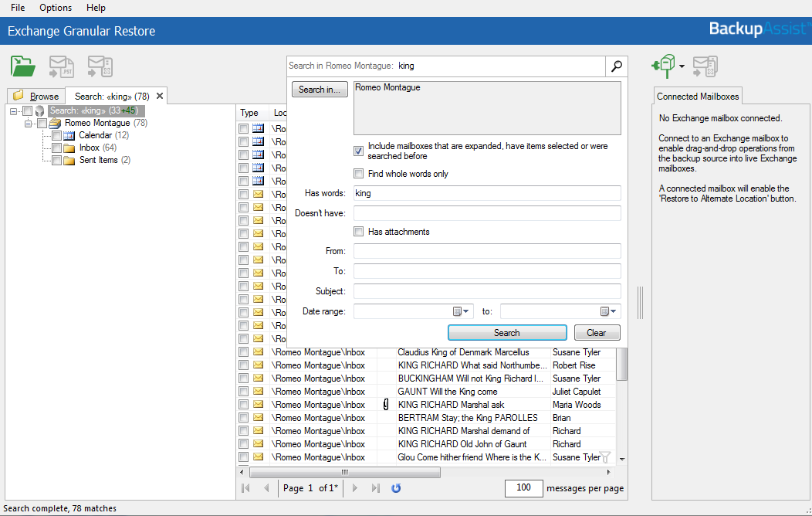Click attachment paperclip on Marshal ask row

coord(386,405)
